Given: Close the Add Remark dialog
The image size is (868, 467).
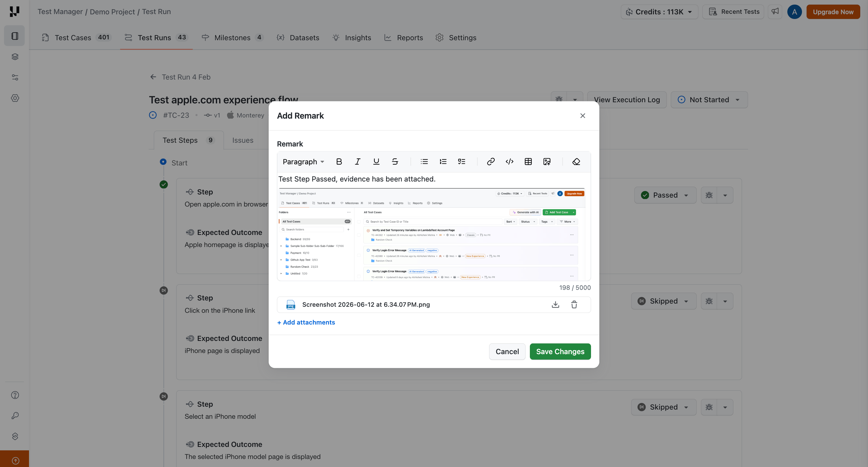Looking at the screenshot, I should [x=583, y=116].
